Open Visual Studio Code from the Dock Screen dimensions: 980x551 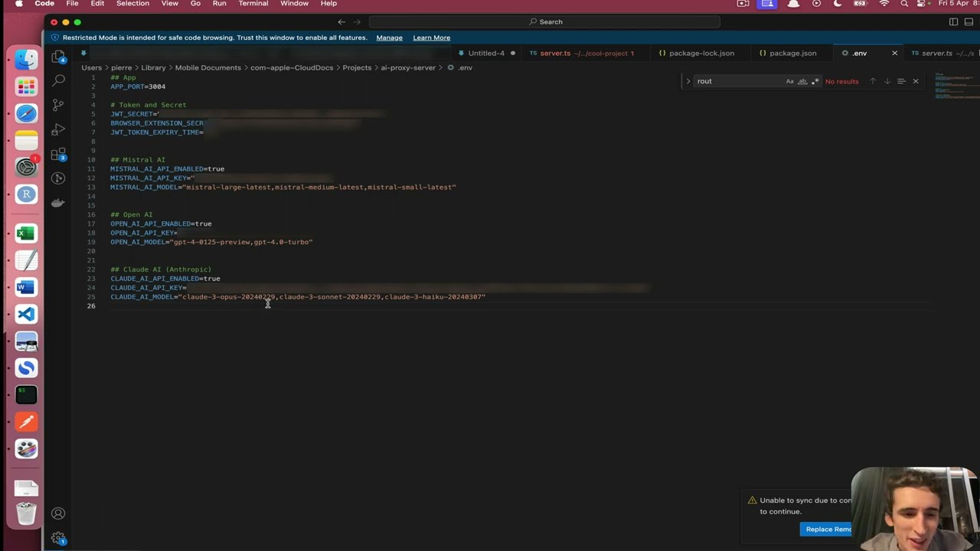point(26,315)
